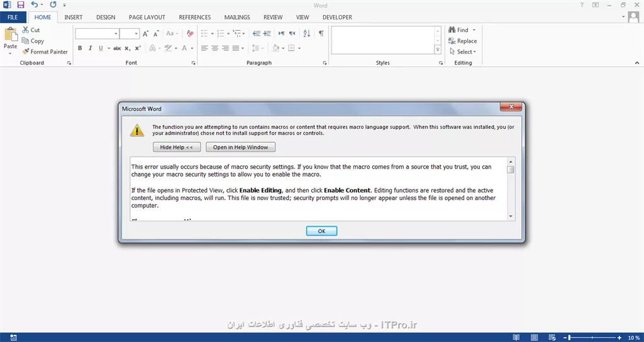Screen dimensions: 644x342
Task: Switch to Read Mode view in status bar
Action: pyautogui.click(x=516, y=338)
